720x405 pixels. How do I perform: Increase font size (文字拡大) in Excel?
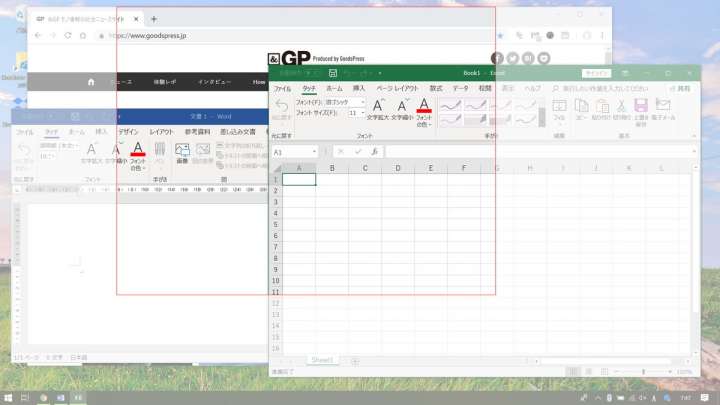click(377, 109)
